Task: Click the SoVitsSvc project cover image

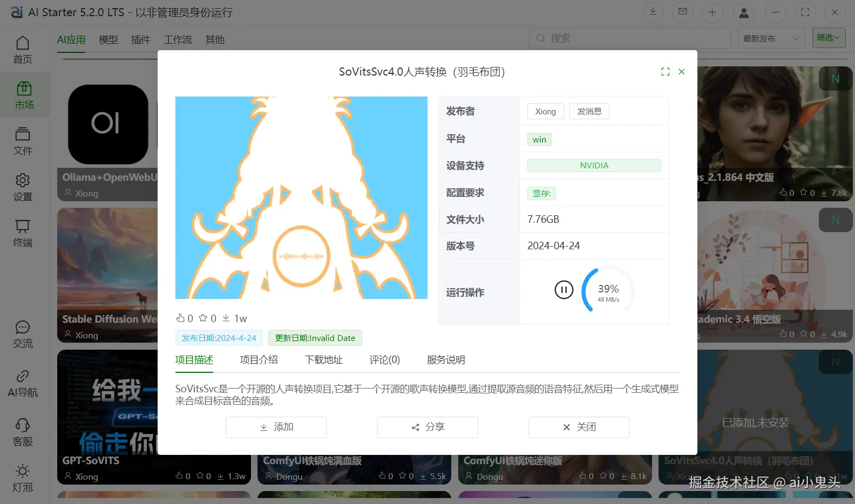Action: click(301, 197)
